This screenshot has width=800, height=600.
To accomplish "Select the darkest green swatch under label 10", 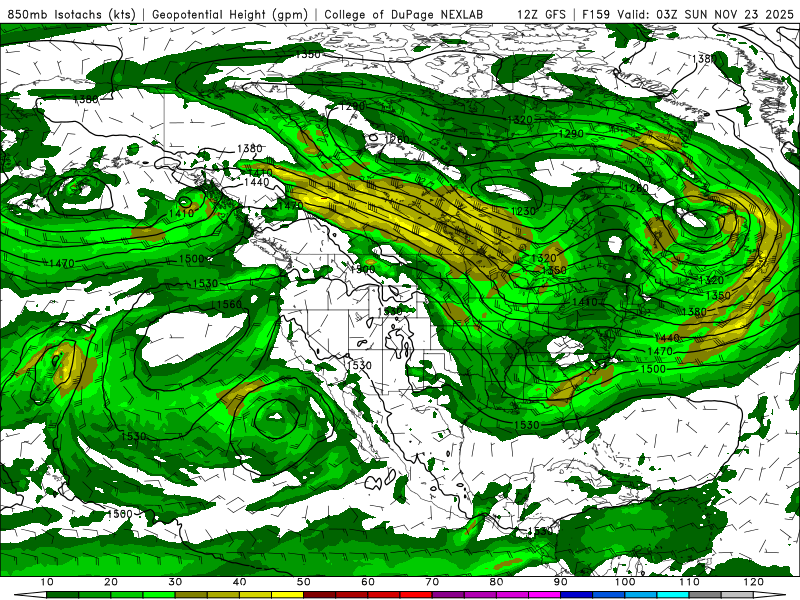I will (x=62, y=595).
